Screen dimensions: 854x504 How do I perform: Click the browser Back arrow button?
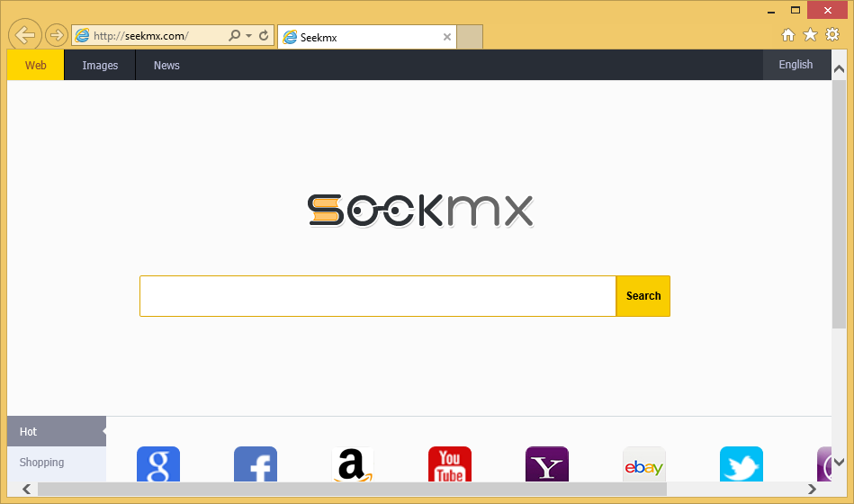(x=26, y=35)
